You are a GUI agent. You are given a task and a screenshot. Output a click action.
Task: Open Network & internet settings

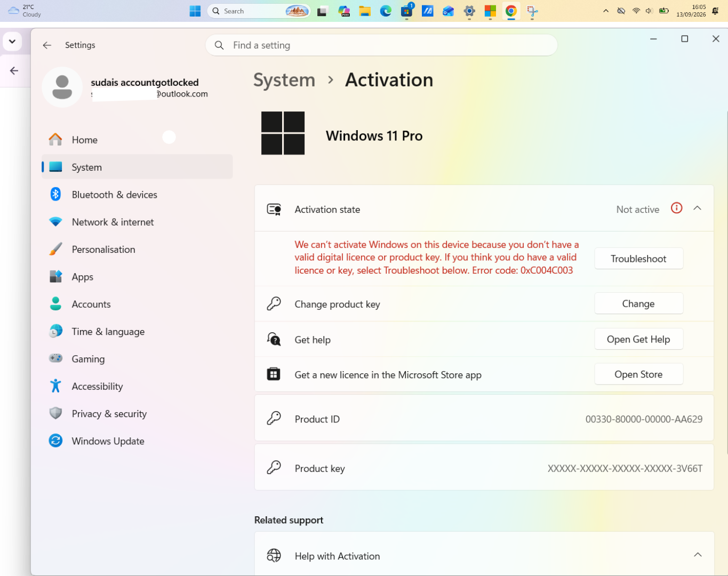(x=137, y=222)
